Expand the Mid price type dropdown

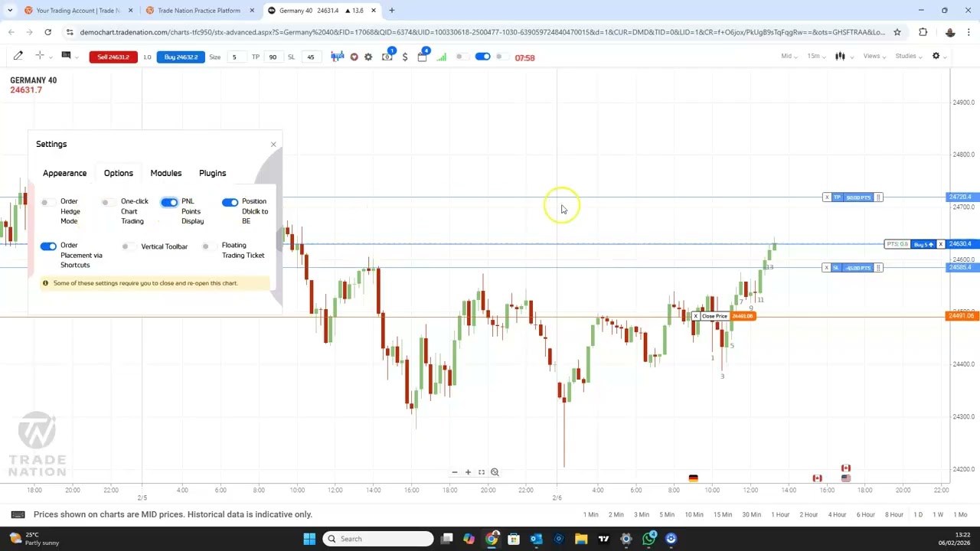pyautogui.click(x=789, y=56)
